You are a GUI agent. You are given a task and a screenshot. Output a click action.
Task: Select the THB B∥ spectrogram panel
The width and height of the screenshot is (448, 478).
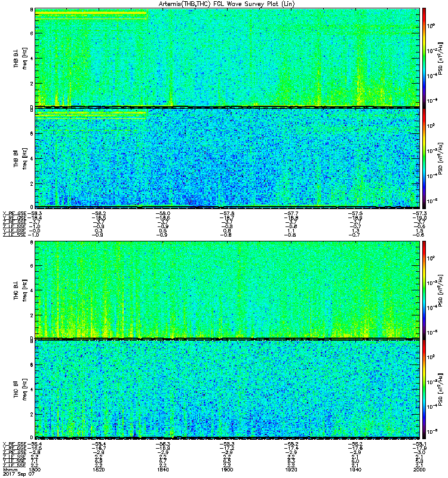[228, 158]
